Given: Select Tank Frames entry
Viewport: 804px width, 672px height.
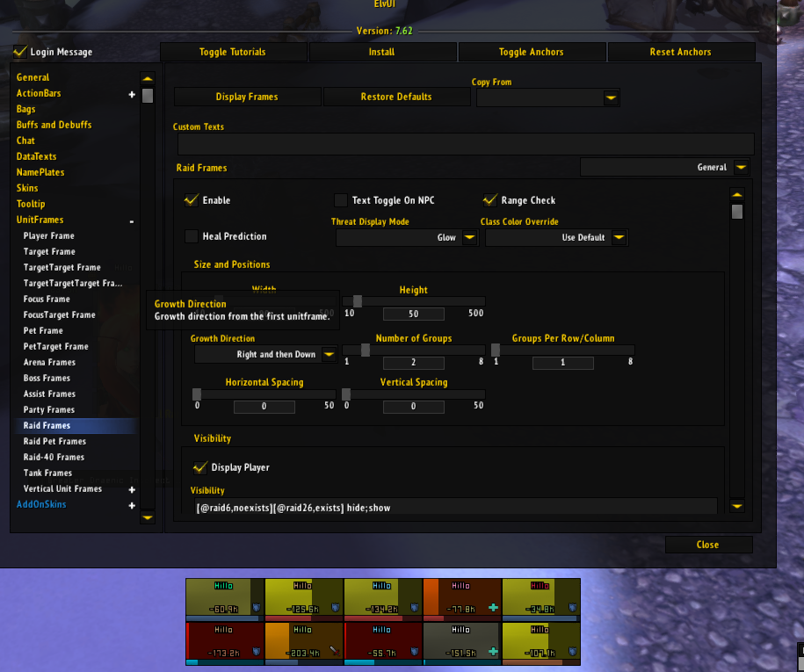Looking at the screenshot, I should coord(47,473).
